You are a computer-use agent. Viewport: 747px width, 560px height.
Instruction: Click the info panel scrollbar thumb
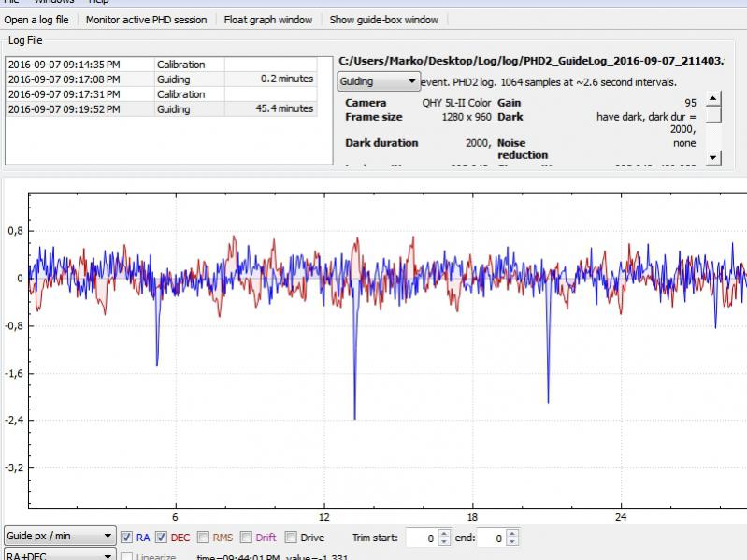click(712, 115)
